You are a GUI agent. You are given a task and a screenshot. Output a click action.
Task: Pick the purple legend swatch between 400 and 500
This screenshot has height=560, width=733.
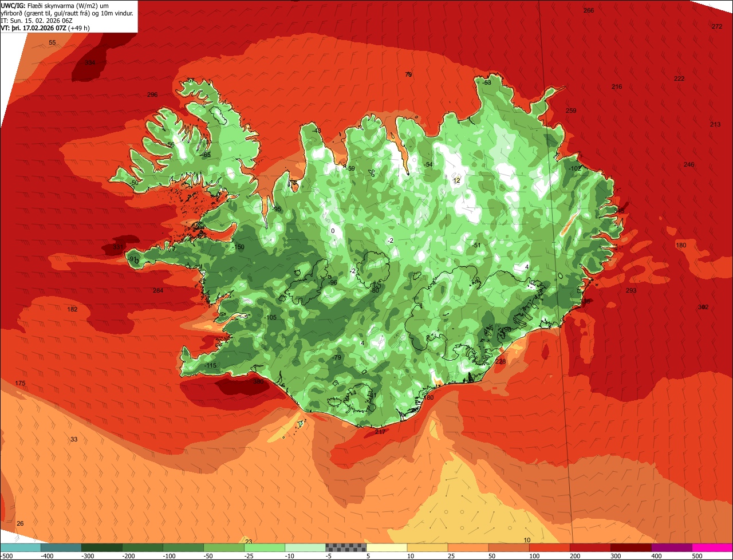(672, 548)
